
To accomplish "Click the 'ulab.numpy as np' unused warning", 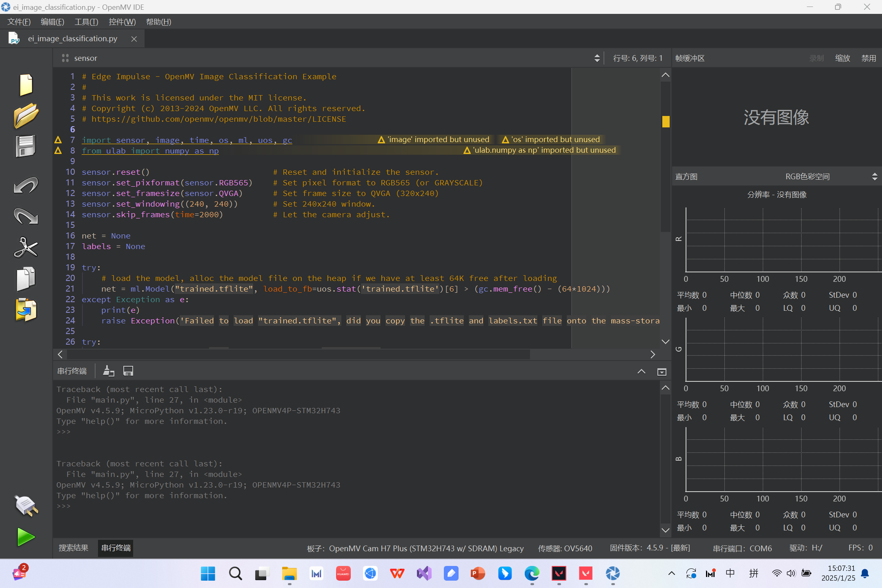I will pyautogui.click(x=540, y=150).
